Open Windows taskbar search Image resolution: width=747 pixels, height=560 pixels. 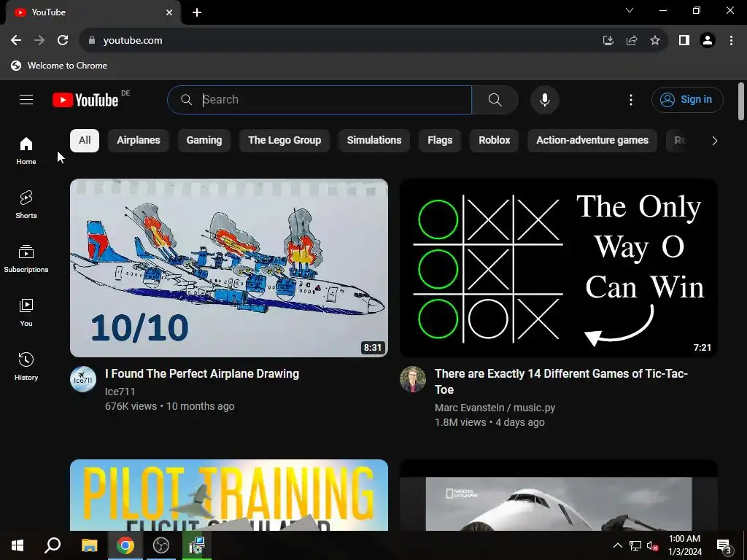click(53, 545)
